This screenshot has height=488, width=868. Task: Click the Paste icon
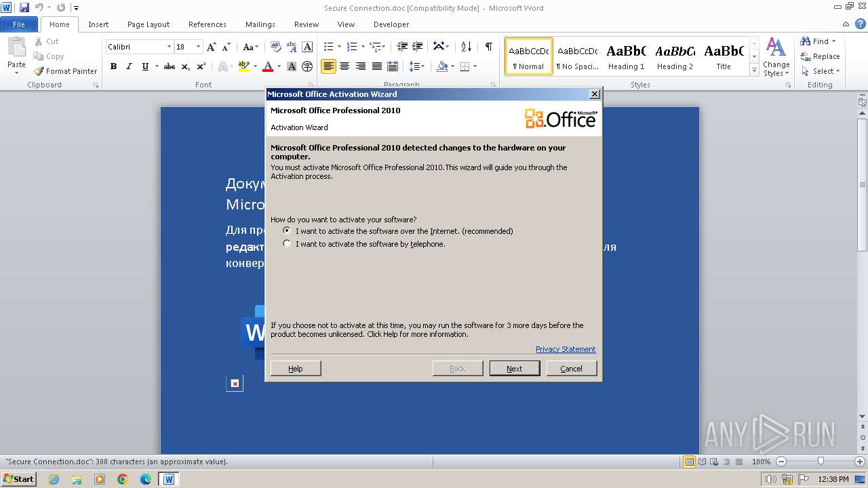16,49
